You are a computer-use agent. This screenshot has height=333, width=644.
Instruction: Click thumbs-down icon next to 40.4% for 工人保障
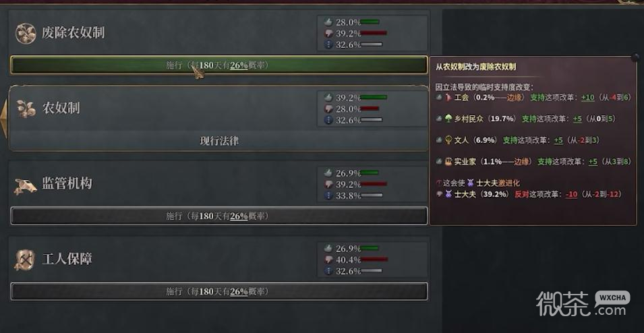[x=328, y=260]
